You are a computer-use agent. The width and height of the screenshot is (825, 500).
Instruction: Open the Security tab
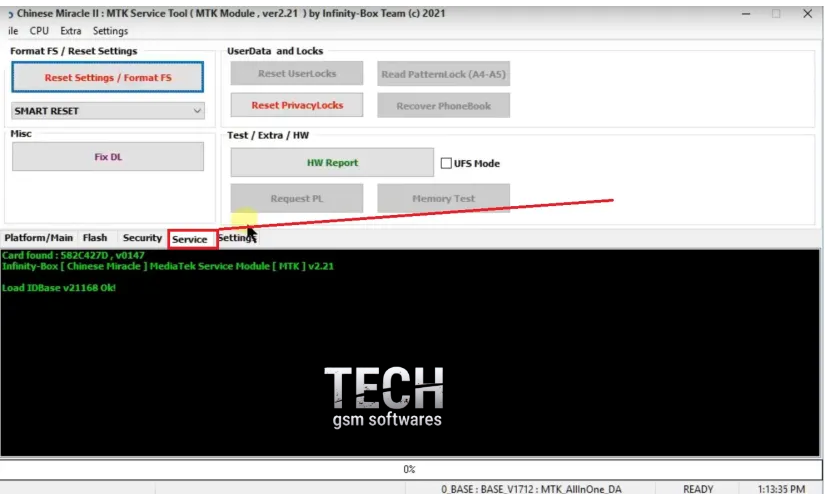pyautogui.click(x=142, y=238)
